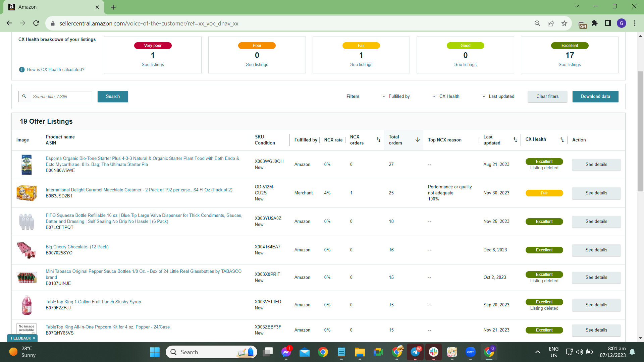
Task: Click the page vertical scrollbar thumb
Action: point(640,131)
